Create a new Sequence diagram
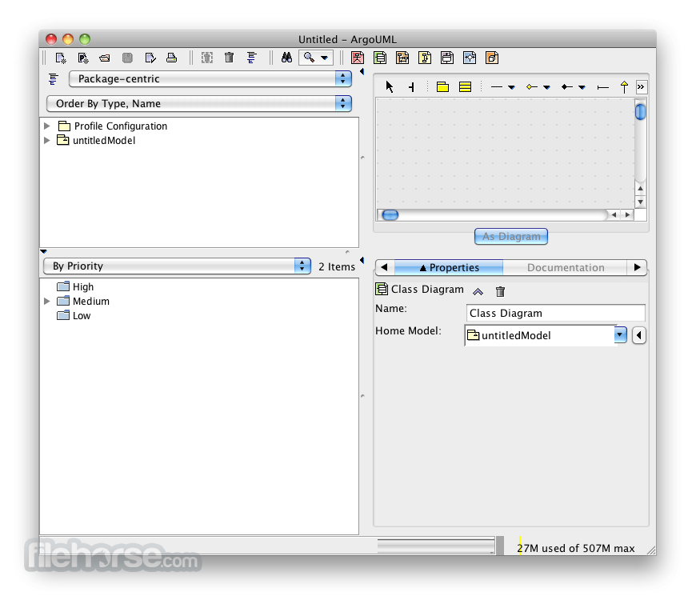The width and height of the screenshot is (700, 596). 402,58
